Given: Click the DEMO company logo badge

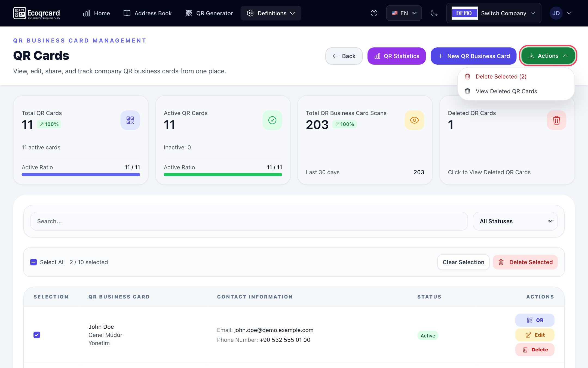Looking at the screenshot, I should pos(464,13).
